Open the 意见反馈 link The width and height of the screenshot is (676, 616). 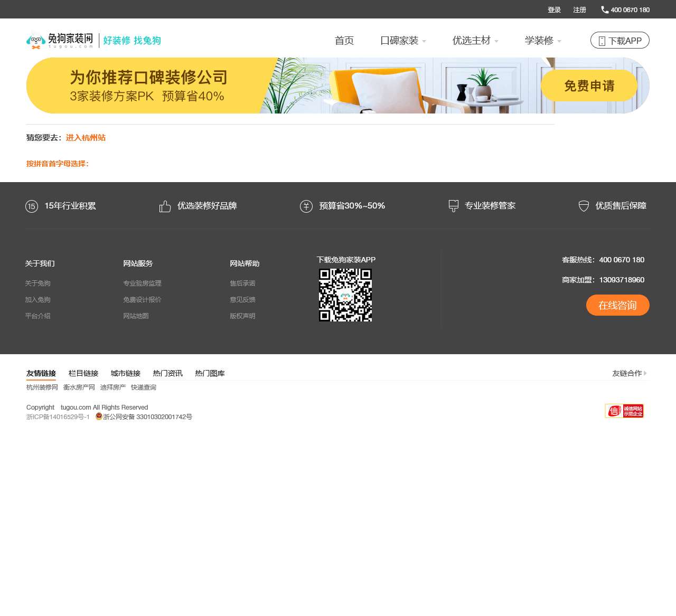(x=242, y=300)
